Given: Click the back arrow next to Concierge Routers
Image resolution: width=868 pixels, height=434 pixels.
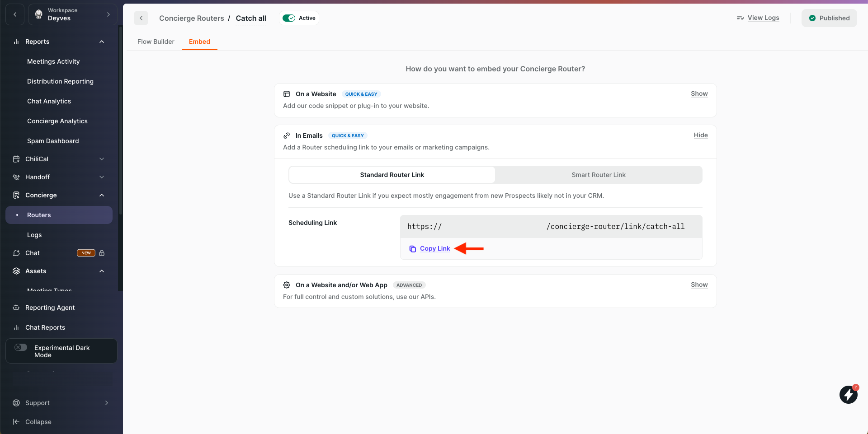Looking at the screenshot, I should tap(141, 18).
